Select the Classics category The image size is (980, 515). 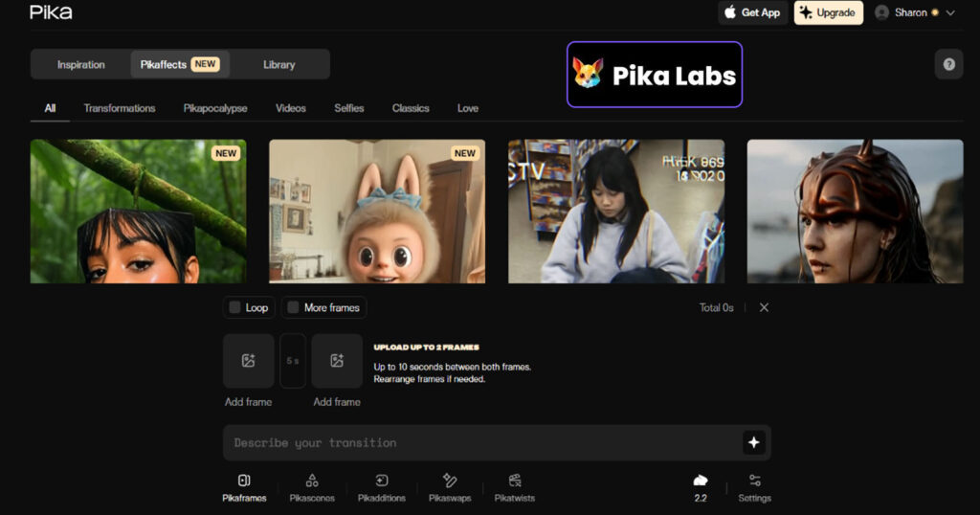click(x=411, y=108)
